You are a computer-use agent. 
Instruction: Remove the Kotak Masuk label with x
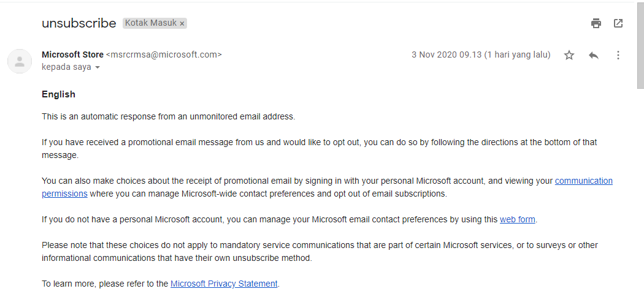(182, 23)
